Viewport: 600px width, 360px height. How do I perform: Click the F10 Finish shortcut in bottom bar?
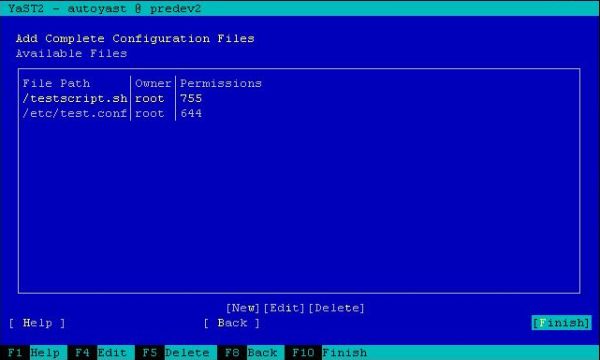(329, 353)
